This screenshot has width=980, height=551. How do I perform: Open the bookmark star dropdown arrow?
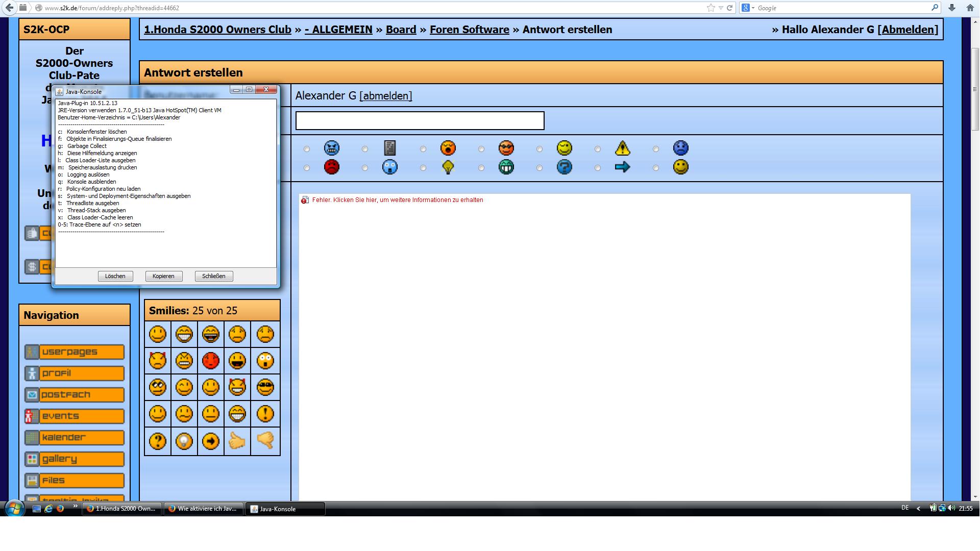click(721, 8)
